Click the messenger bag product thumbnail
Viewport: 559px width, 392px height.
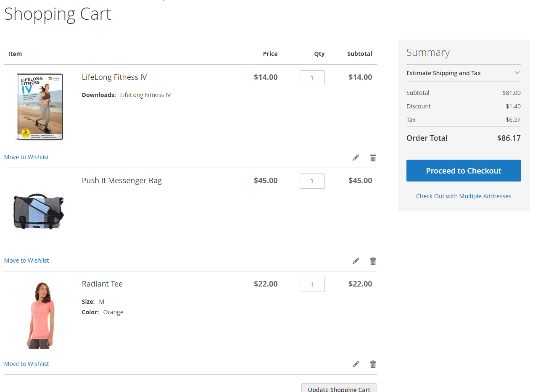point(39,211)
